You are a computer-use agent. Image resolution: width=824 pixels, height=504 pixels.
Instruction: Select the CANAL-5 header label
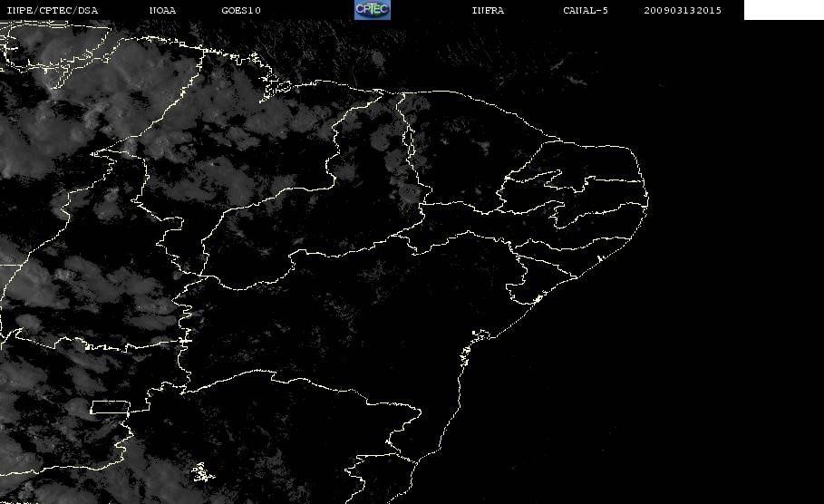586,10
